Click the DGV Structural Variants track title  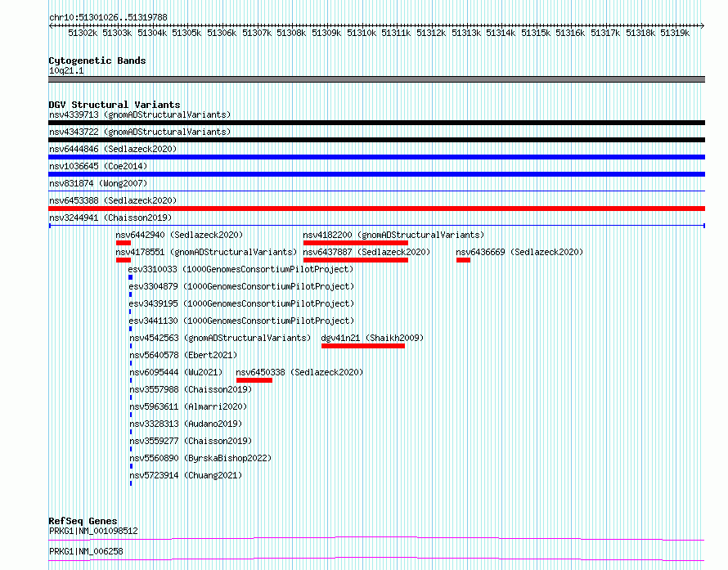[x=115, y=105]
